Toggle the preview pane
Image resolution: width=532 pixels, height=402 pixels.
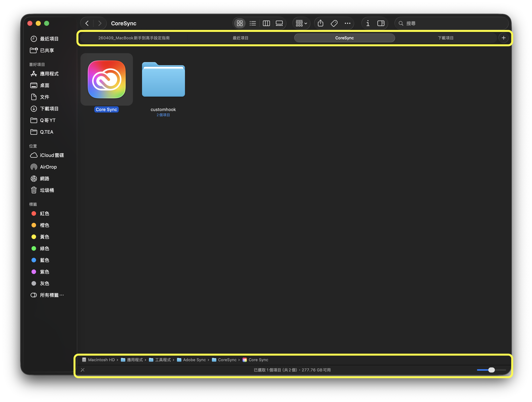[x=381, y=23]
